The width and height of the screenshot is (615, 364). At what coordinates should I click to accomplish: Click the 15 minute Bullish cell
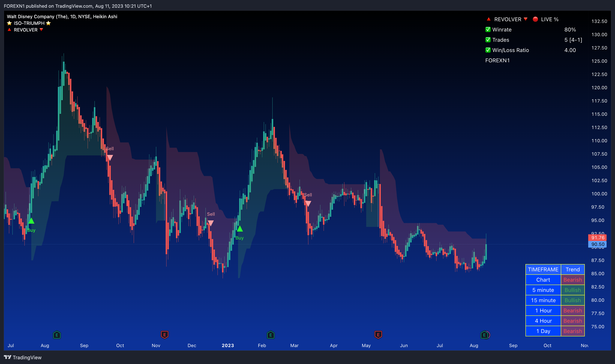573,300
